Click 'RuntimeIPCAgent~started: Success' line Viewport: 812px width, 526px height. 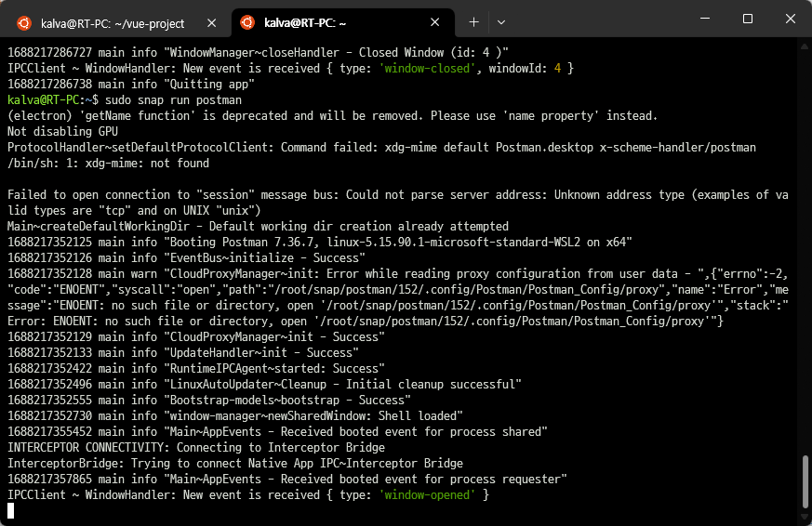[x=196, y=368]
